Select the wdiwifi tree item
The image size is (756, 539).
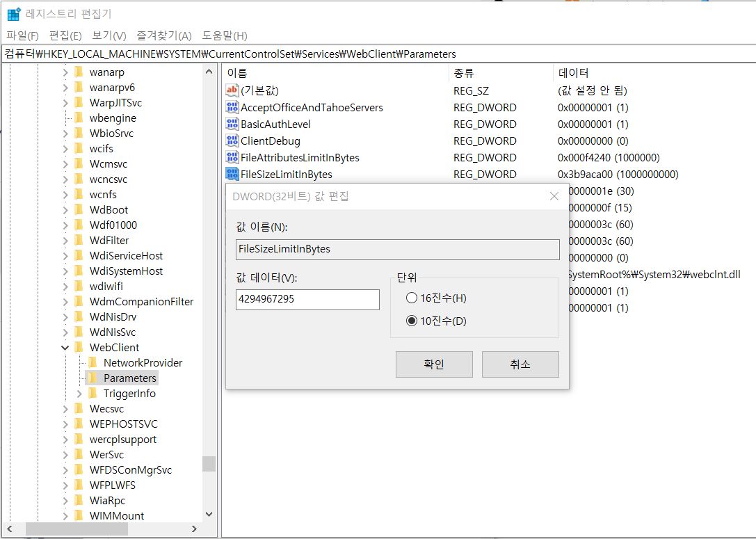[106, 287]
